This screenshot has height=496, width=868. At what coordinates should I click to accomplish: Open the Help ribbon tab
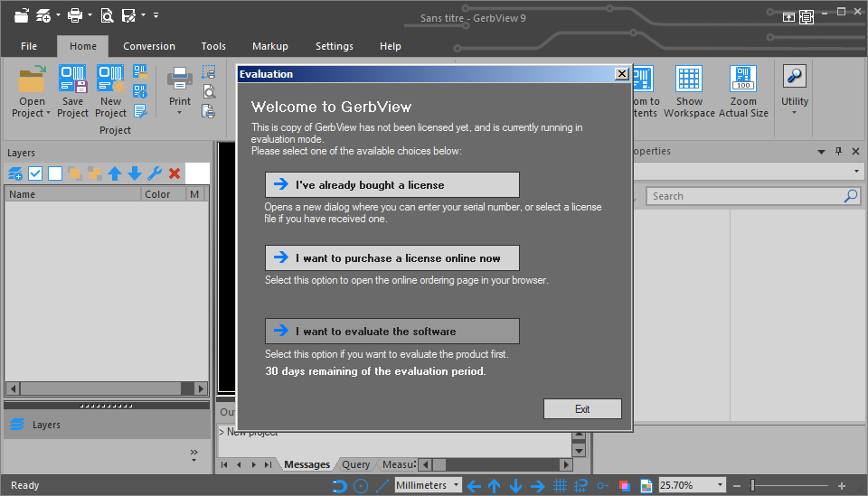pyautogui.click(x=391, y=46)
